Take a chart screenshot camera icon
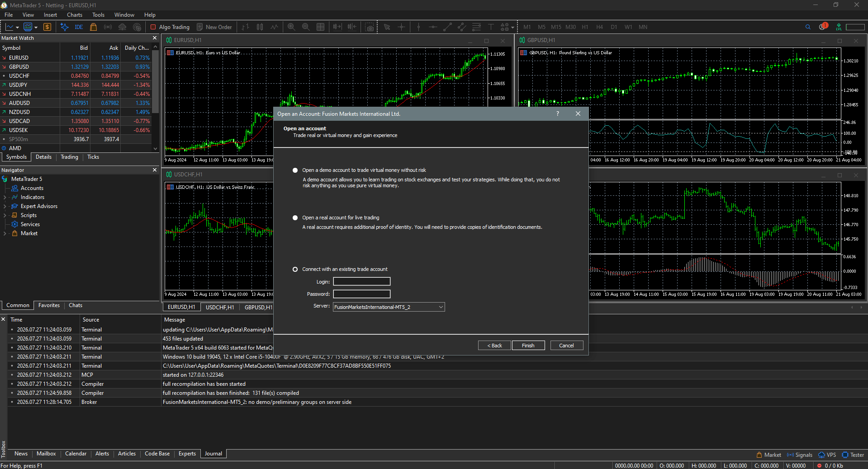Image resolution: width=868 pixels, height=469 pixels. 370,27
